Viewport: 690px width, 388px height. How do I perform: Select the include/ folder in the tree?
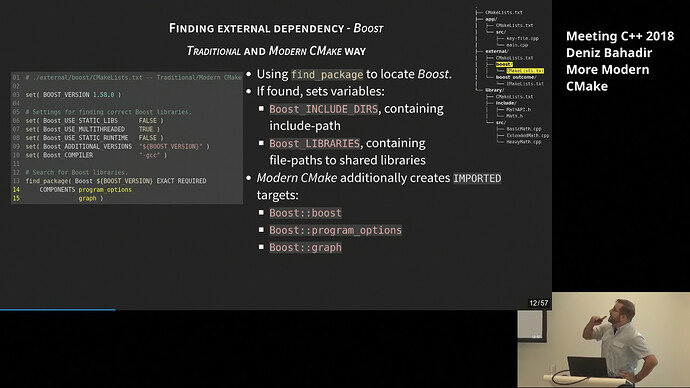tap(506, 103)
